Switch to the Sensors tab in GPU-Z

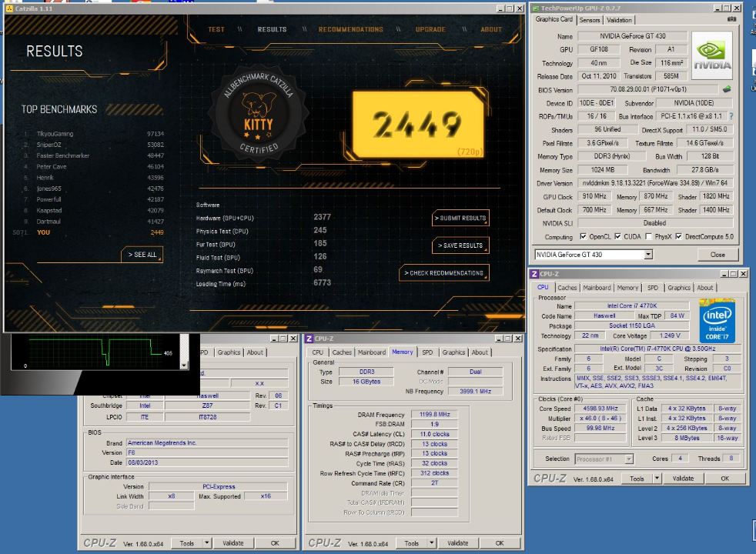589,20
